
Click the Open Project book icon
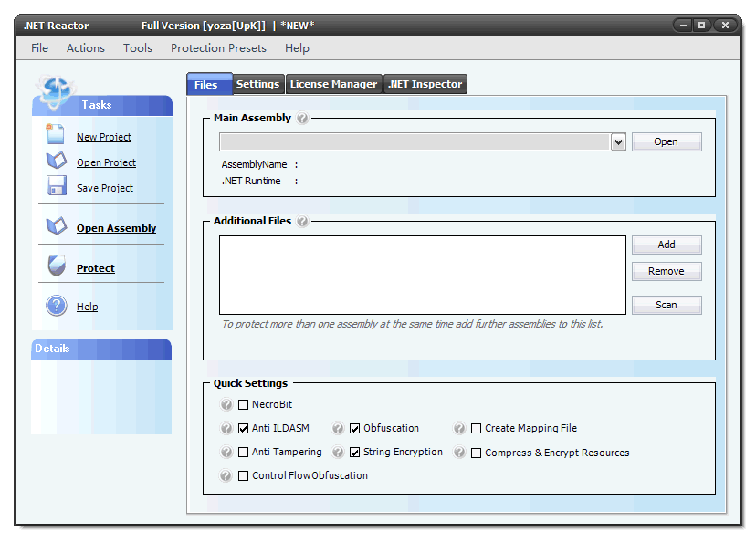(x=57, y=161)
